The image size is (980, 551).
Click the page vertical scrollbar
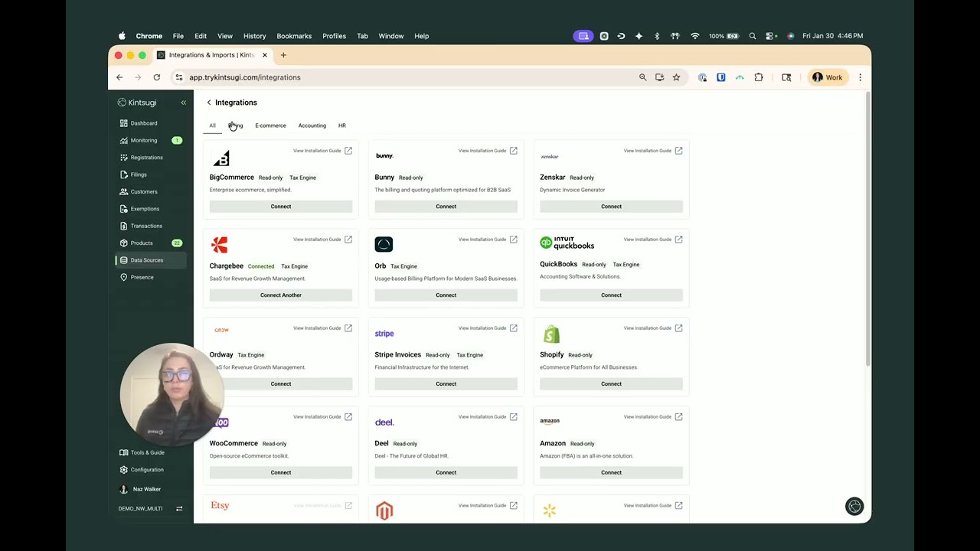pyautogui.click(x=867, y=230)
